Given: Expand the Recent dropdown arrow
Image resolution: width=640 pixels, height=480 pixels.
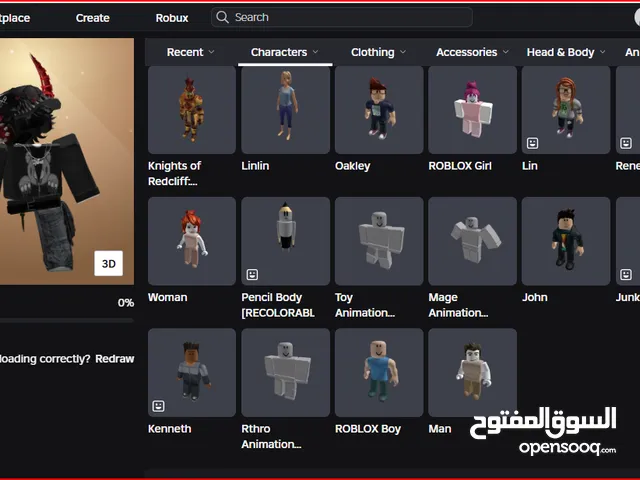Looking at the screenshot, I should click(211, 52).
